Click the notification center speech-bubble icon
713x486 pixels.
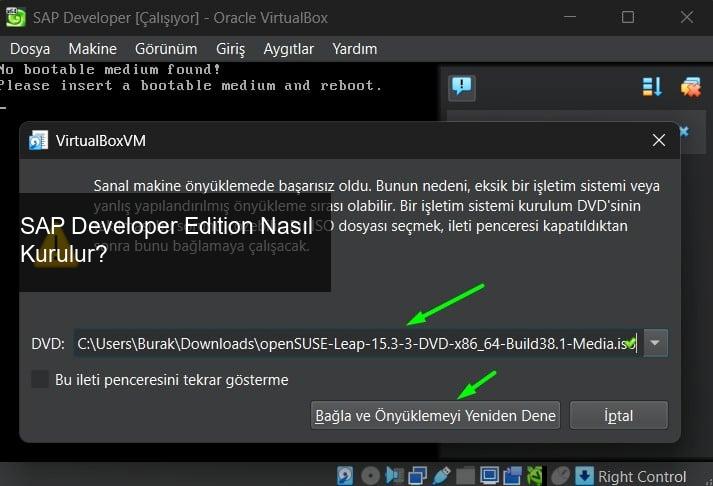[461, 87]
